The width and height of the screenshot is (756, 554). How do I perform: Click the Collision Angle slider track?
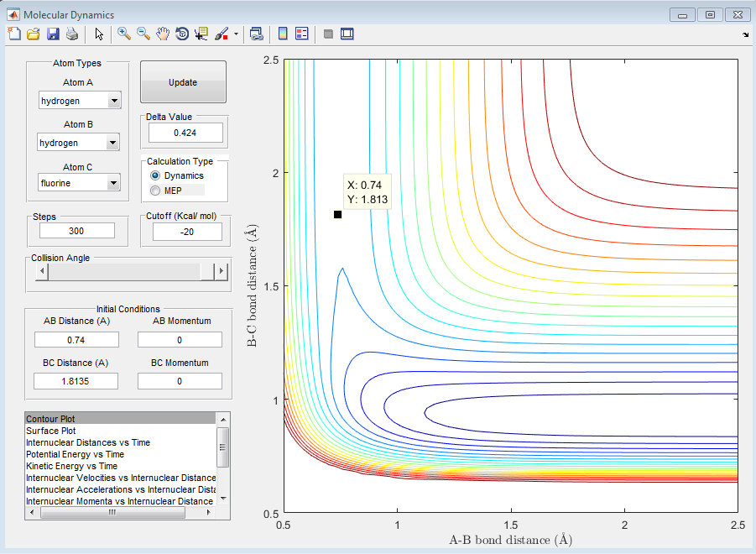click(x=126, y=271)
